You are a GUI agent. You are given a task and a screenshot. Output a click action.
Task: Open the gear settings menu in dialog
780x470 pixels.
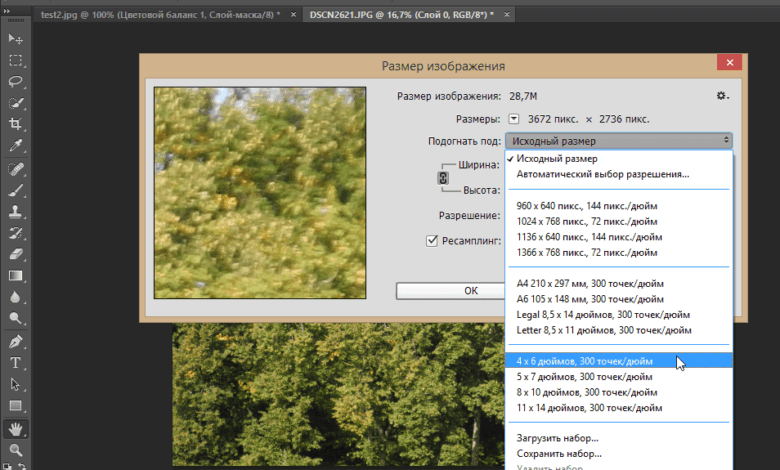tap(722, 96)
